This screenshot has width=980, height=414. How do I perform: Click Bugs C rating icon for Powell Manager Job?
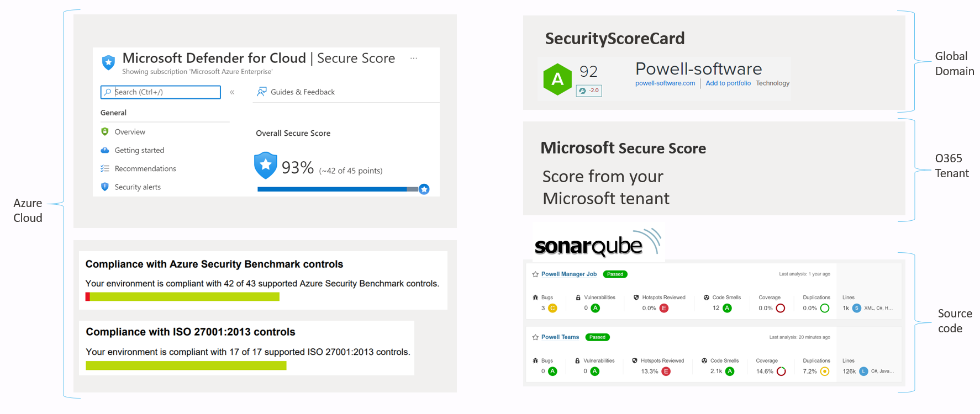coord(552,308)
